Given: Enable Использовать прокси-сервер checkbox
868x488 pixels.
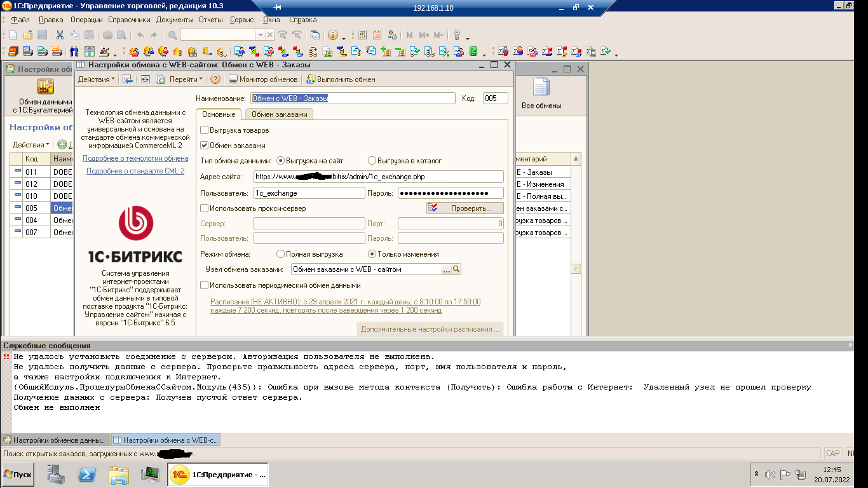Looking at the screenshot, I should 204,208.
